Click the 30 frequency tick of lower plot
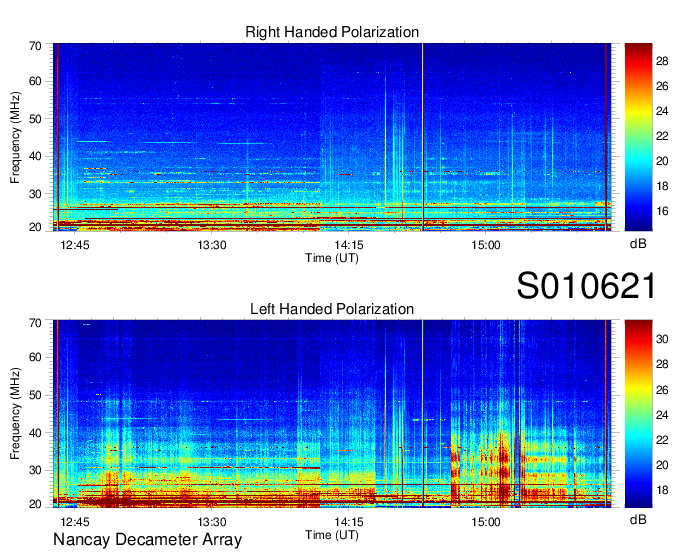This screenshot has width=680, height=552. pos(35,470)
